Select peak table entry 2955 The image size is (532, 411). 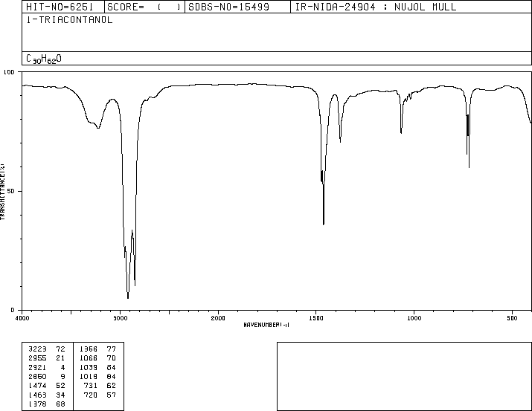click(37, 358)
